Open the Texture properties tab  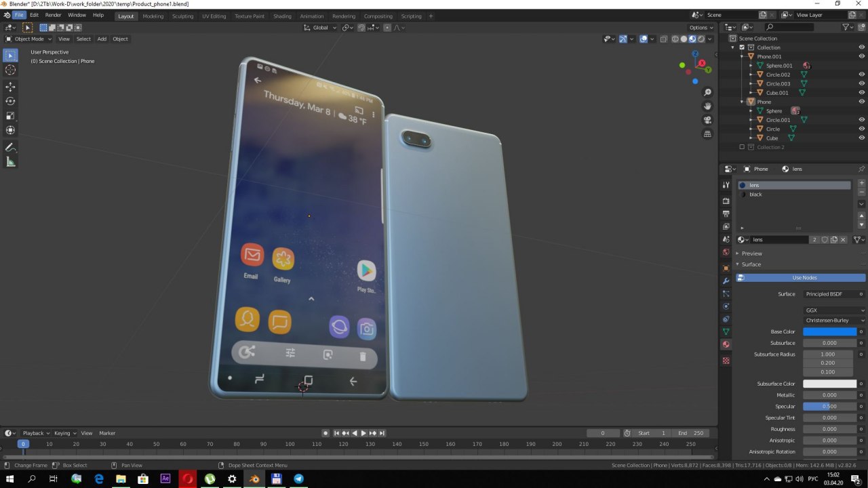(726, 360)
